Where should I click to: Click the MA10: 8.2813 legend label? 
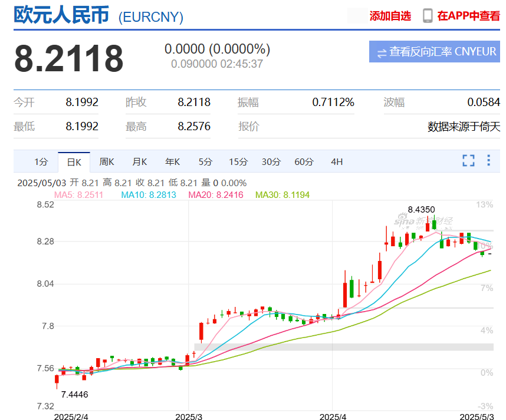(149, 195)
